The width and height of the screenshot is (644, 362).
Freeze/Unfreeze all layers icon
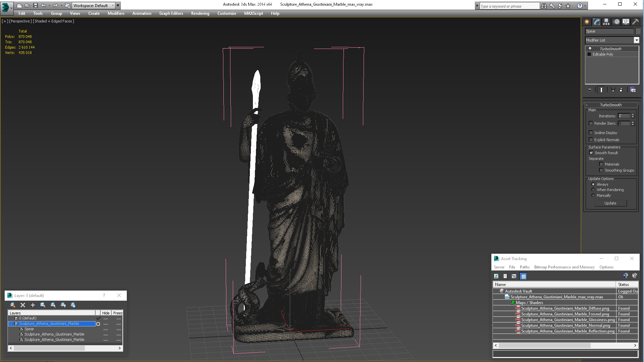[x=73, y=305]
